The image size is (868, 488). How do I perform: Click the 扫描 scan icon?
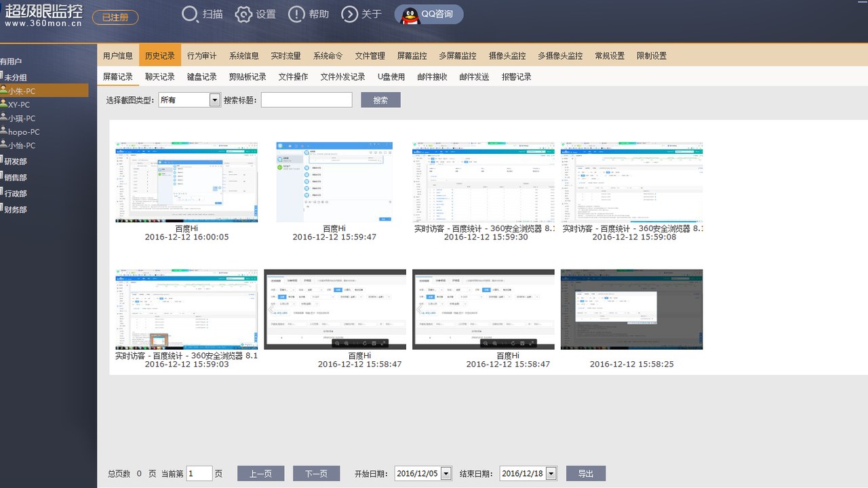pyautogui.click(x=191, y=14)
